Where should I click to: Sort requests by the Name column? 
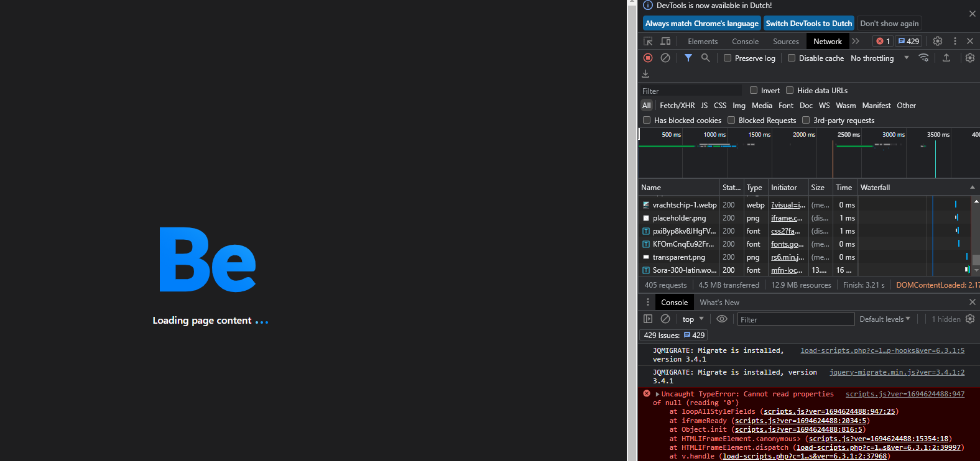(679, 187)
